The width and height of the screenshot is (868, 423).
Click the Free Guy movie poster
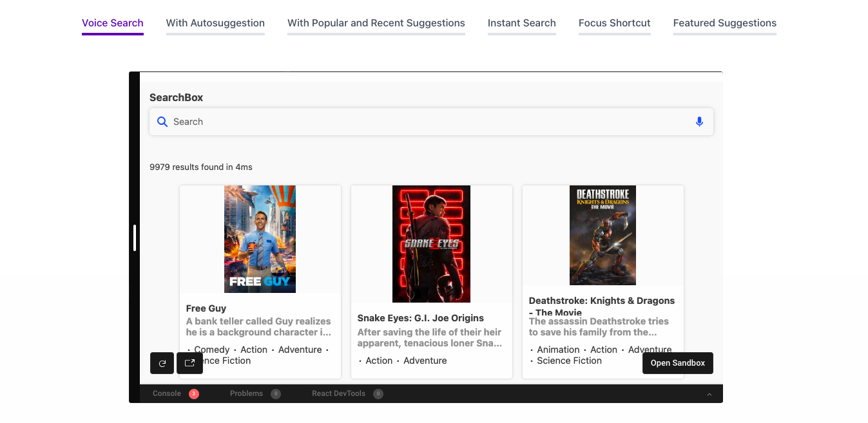[260, 239]
